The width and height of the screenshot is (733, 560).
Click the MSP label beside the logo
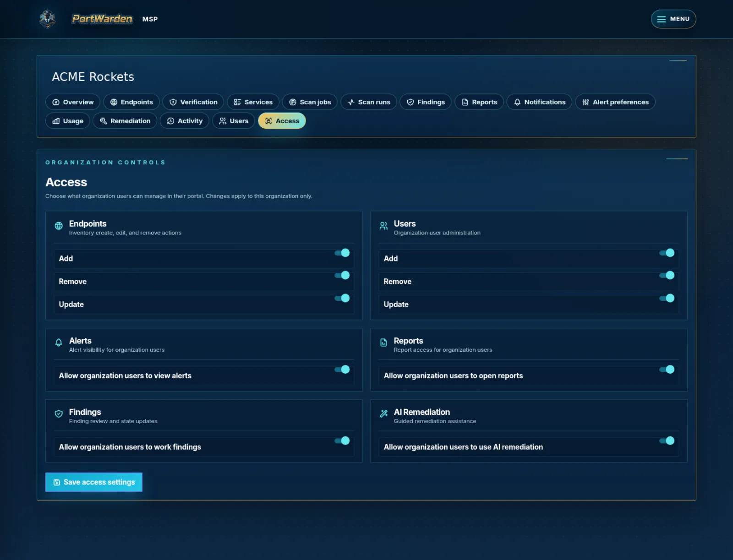[x=150, y=19]
